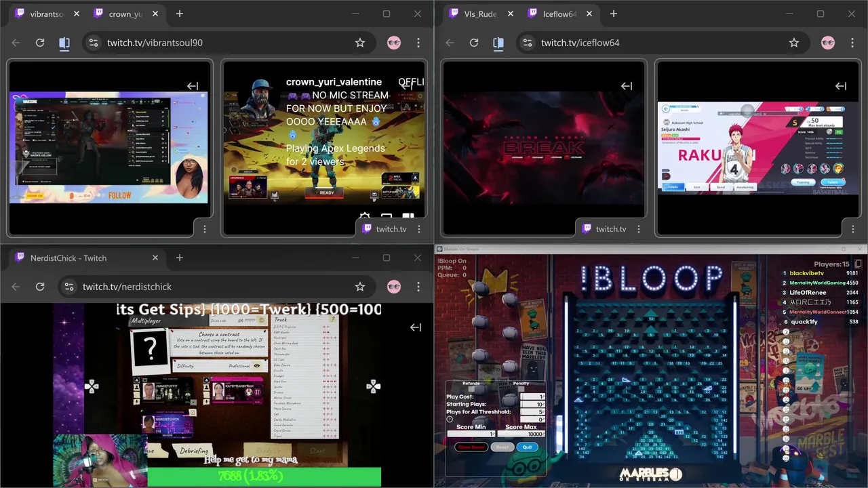The image size is (868, 488).
Task: Reload the nerdistchick page
Action: (40, 287)
